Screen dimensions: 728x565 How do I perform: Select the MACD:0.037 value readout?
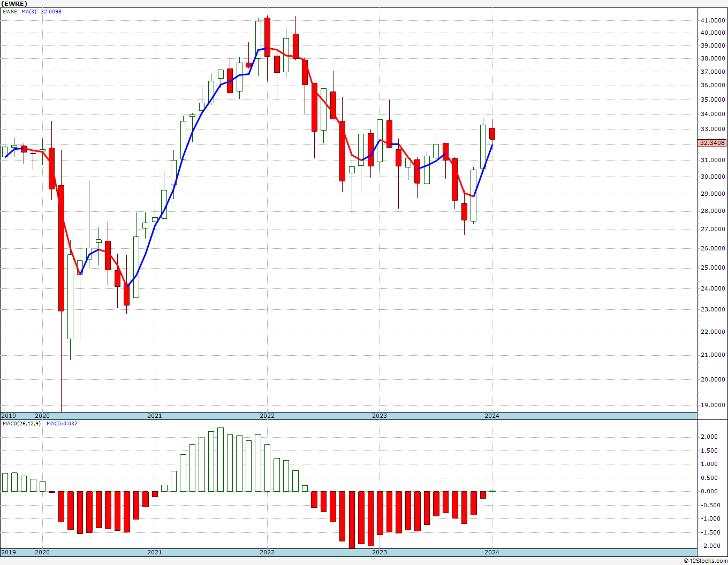click(x=62, y=424)
